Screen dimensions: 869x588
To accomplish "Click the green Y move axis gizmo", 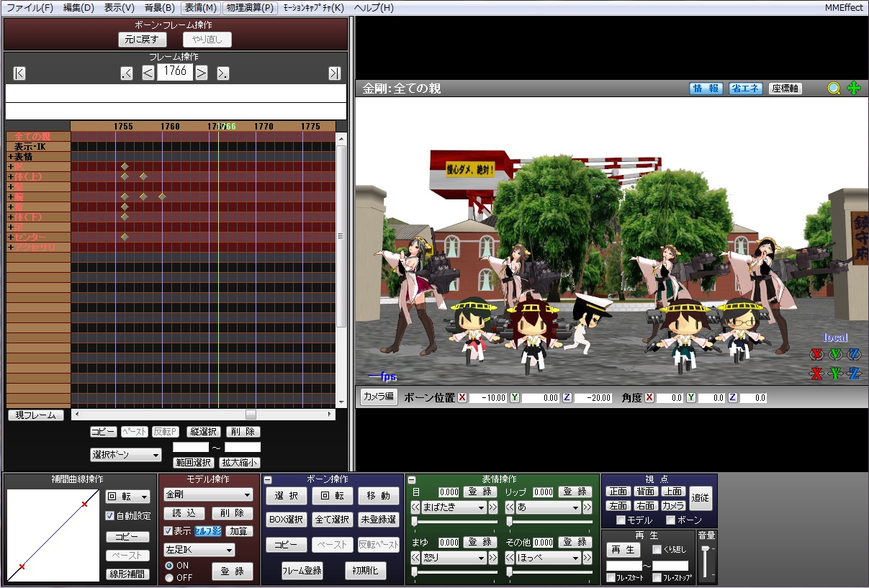I will pyautogui.click(x=835, y=374).
